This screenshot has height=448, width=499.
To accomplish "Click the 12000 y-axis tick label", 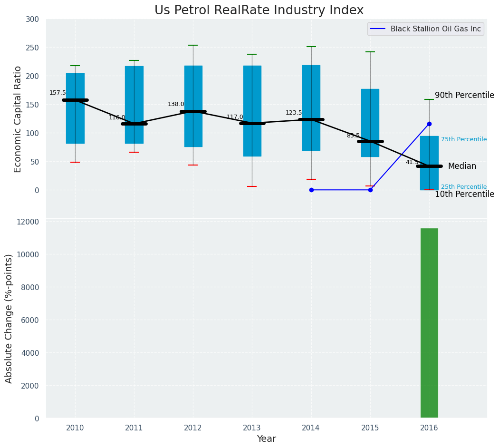I will pyautogui.click(x=29, y=222).
